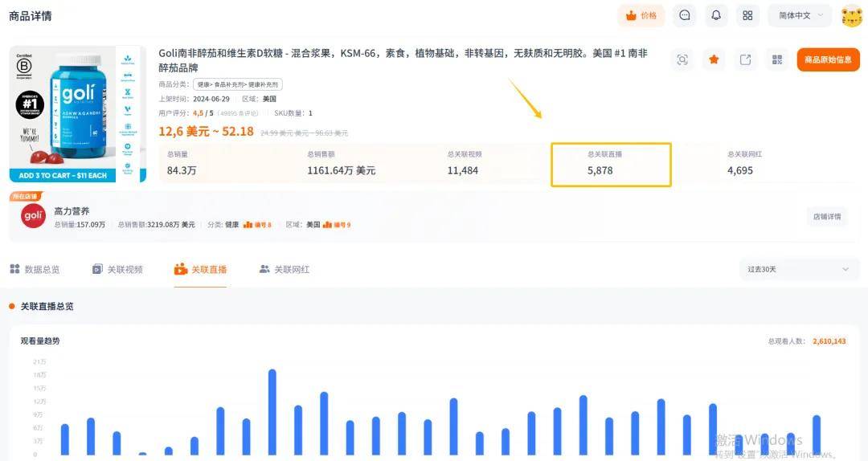868x461 pixels.
Task: Click the 关联直播总览 section heading
Action: tap(47, 306)
